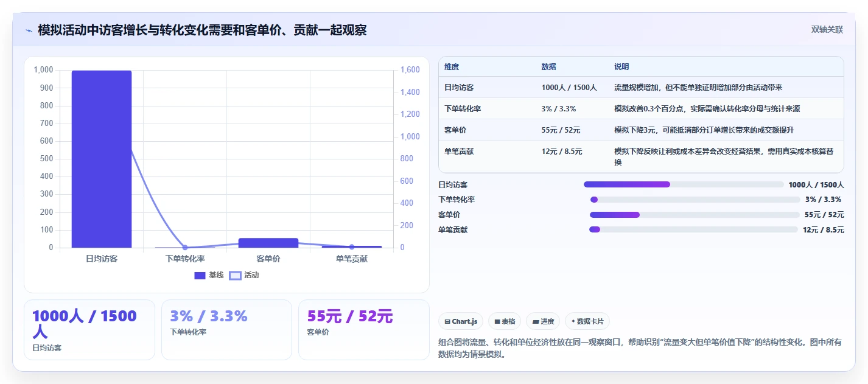Click the description 流量规模增加，但不能单独证明

point(698,88)
